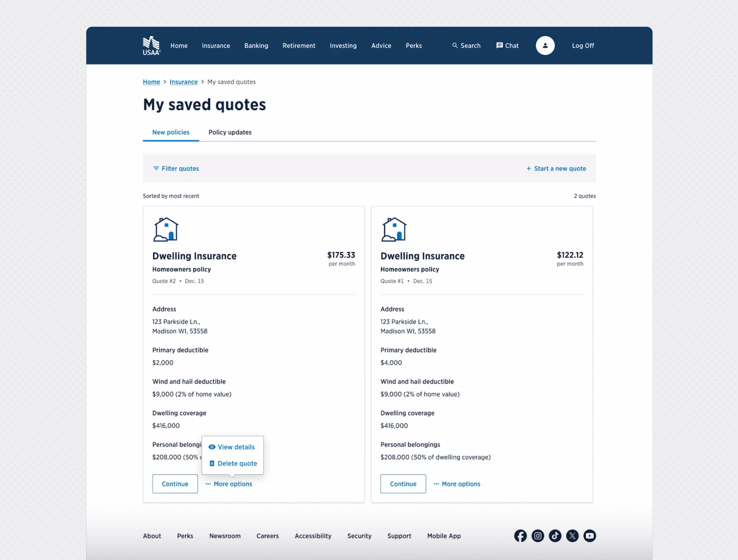The image size is (738, 560).
Task: Expand More options on Quote #1 card
Action: coord(457,484)
